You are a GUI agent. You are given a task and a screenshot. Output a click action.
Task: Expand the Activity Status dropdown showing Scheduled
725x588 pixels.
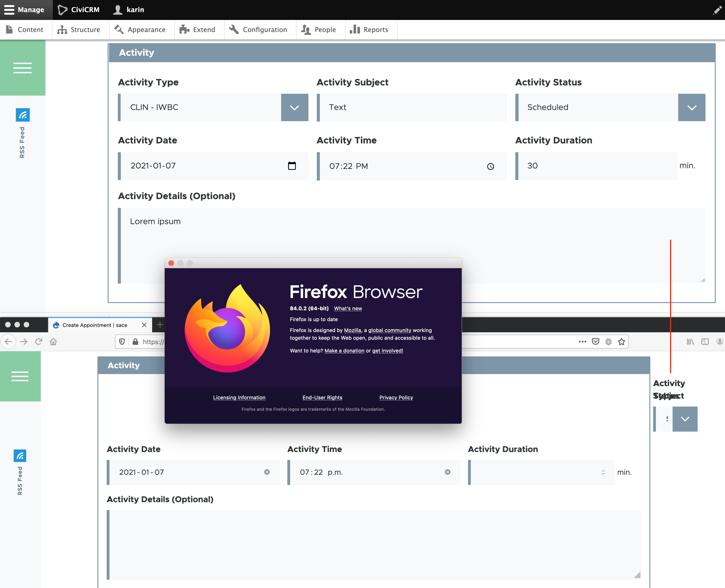tap(692, 107)
